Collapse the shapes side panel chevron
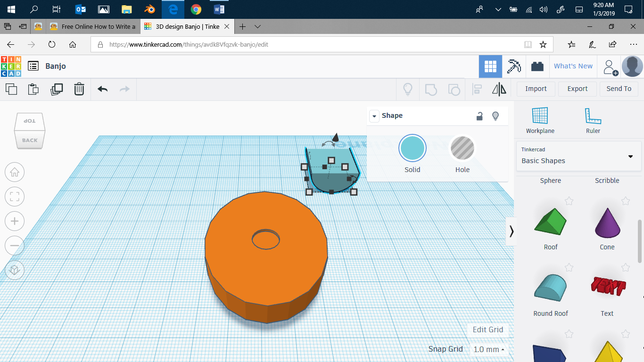 (x=512, y=231)
